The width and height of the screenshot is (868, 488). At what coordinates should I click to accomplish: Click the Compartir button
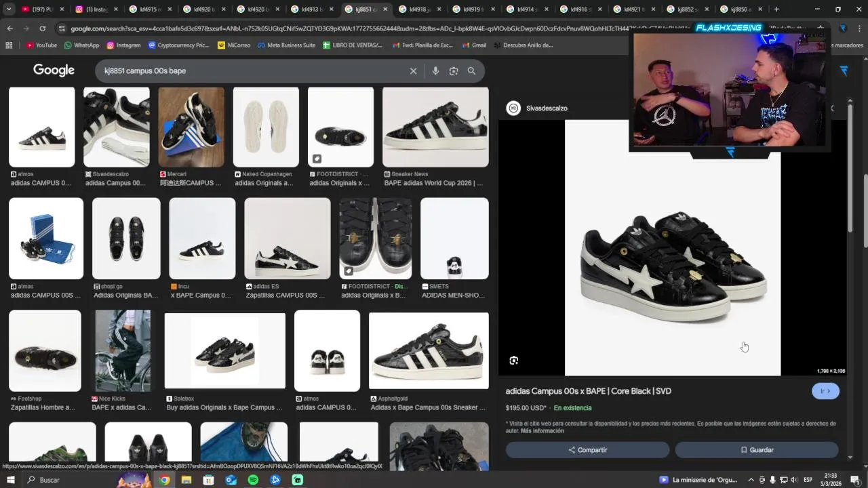pyautogui.click(x=587, y=450)
